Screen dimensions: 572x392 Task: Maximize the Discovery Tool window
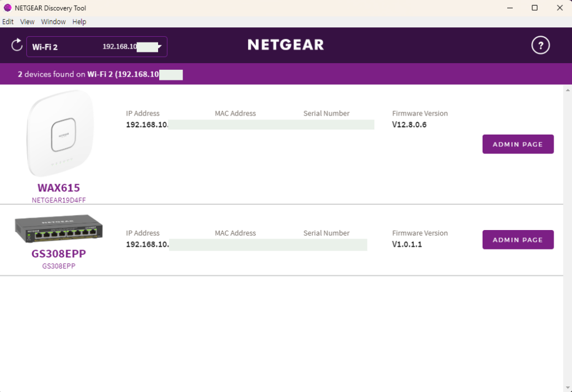[535, 8]
